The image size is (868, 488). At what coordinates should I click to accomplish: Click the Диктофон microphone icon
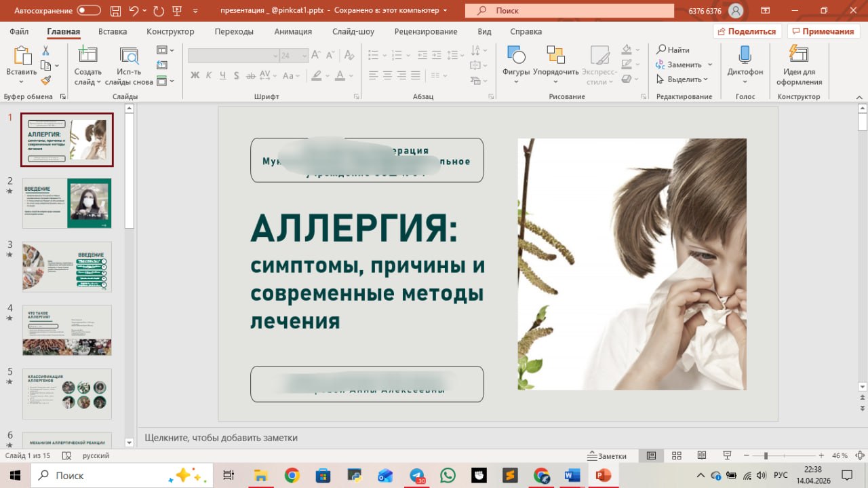[745, 55]
